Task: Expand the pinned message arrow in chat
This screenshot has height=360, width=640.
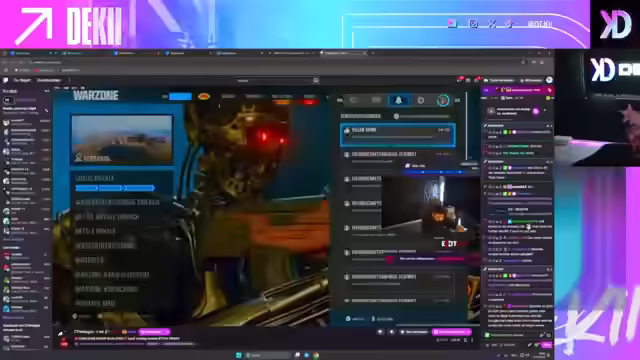Action: pos(545,111)
